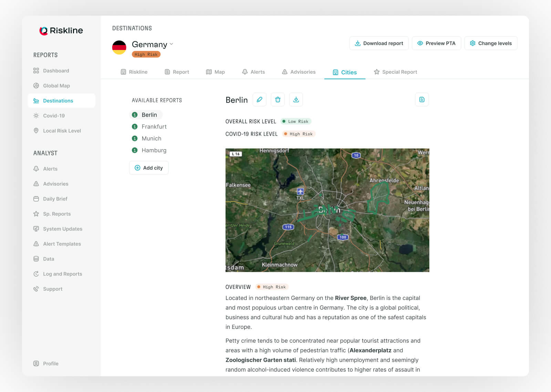Select the Map tab
This screenshot has width=551, height=392.
coord(215,72)
